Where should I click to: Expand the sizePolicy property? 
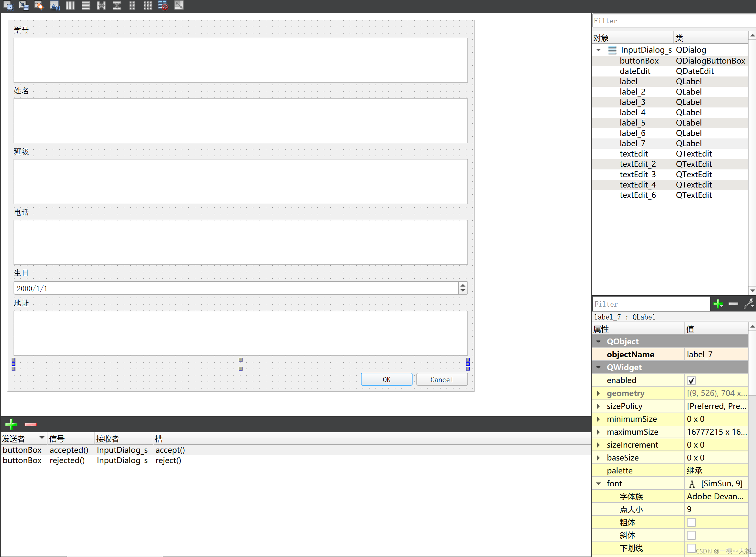(x=598, y=406)
